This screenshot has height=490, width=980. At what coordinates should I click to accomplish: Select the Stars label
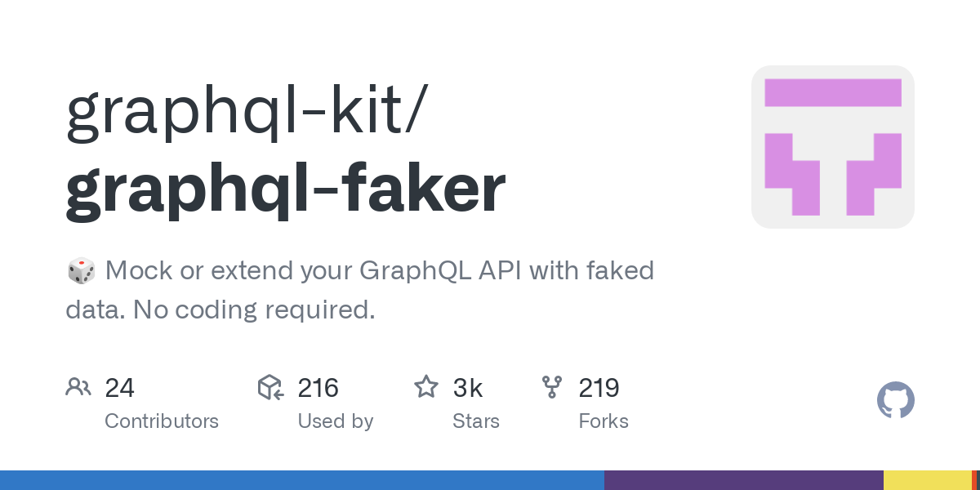476,421
